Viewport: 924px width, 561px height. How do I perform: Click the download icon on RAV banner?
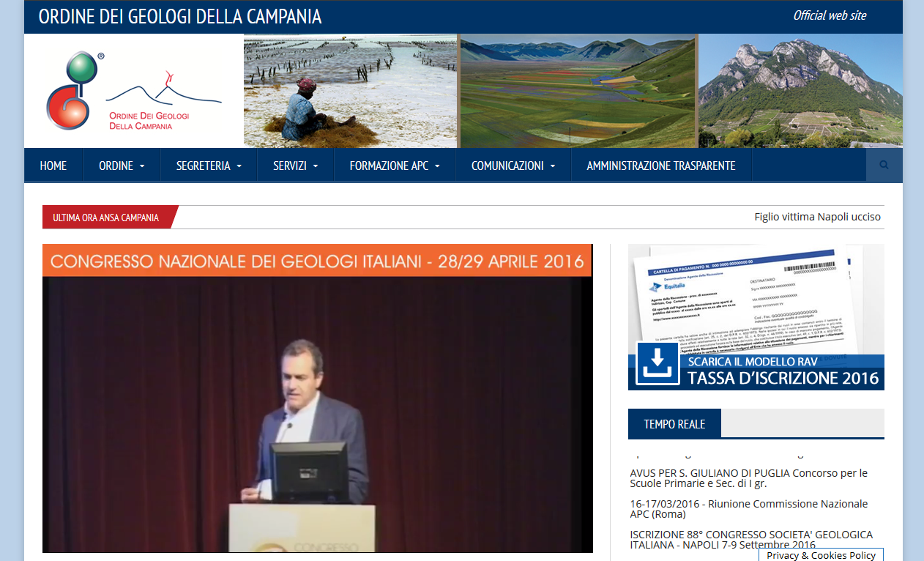coord(657,363)
